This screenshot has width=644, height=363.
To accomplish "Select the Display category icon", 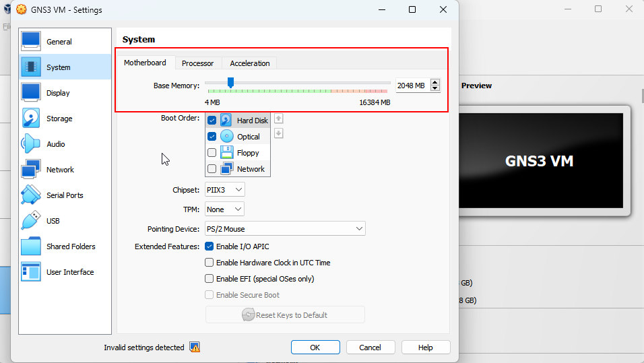I will coord(31,92).
